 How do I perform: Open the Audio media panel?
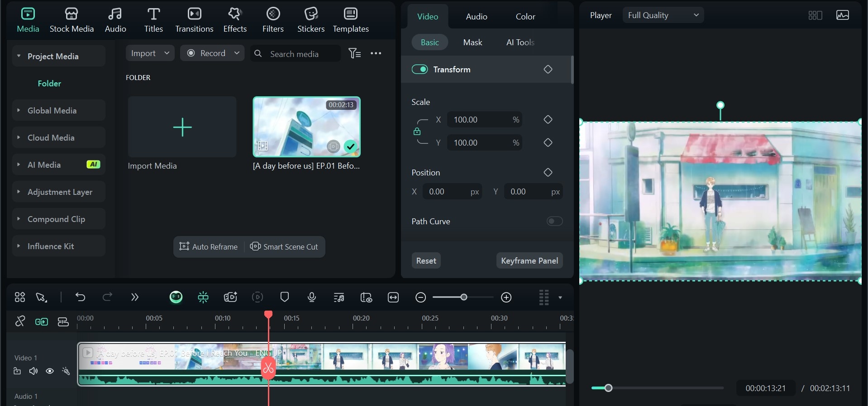coord(115,20)
